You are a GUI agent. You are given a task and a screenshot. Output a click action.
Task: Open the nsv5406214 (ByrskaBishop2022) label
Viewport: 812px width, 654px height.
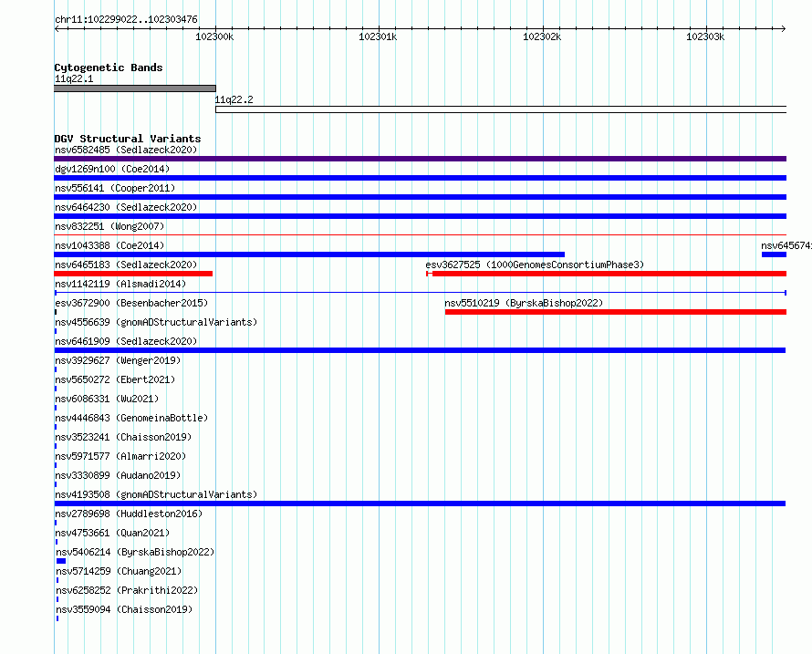[135, 552]
